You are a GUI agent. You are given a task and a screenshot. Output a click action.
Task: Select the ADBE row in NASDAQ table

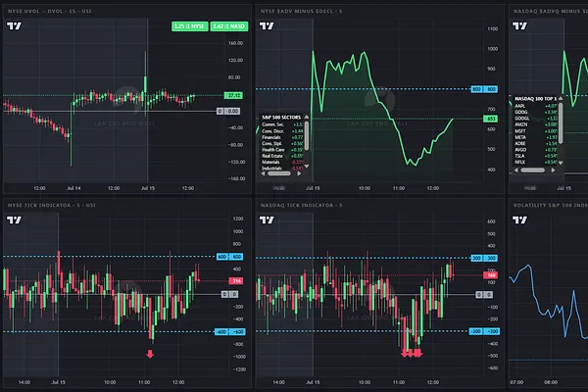tap(535, 144)
